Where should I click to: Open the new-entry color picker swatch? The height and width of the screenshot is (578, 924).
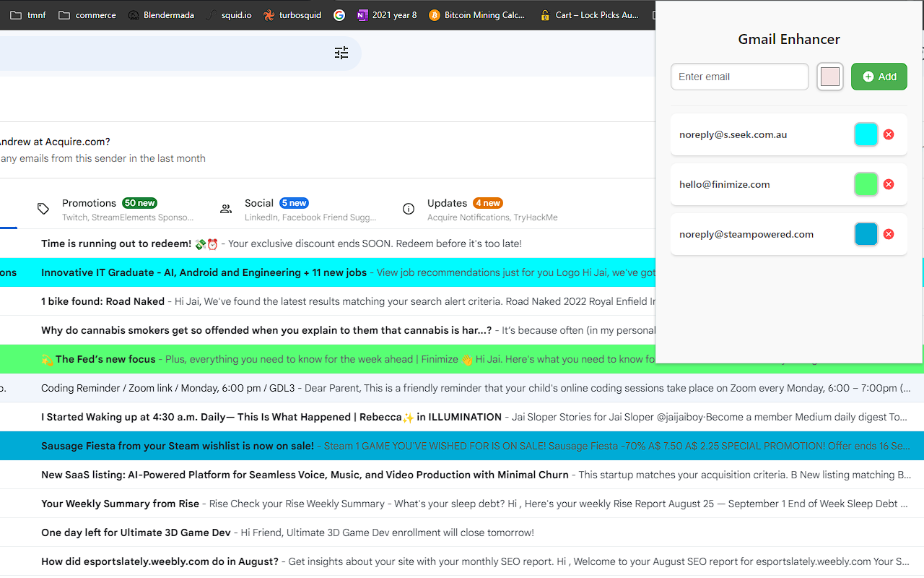point(830,77)
